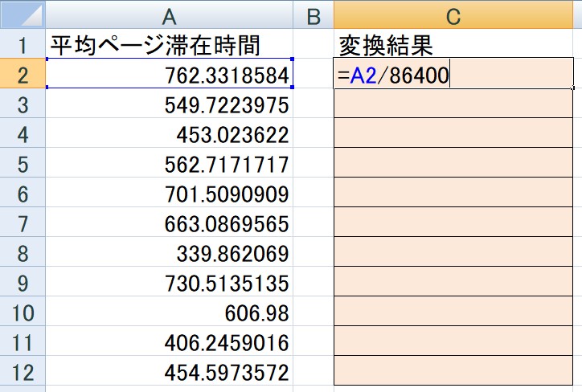Viewport: 582px width, 392px height.
Task: Click the 変換結果 header cell
Action: pyautogui.click(x=454, y=45)
